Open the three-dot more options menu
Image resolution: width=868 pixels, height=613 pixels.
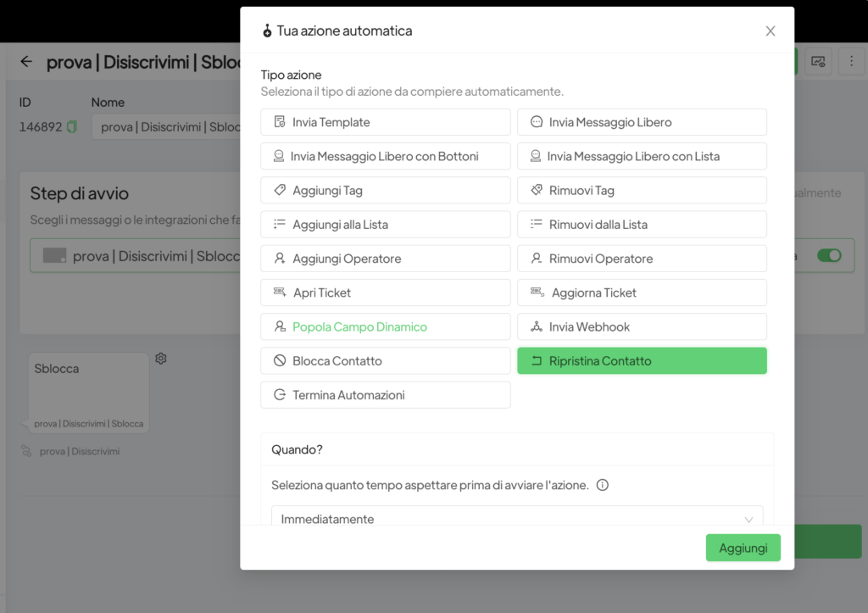point(851,61)
